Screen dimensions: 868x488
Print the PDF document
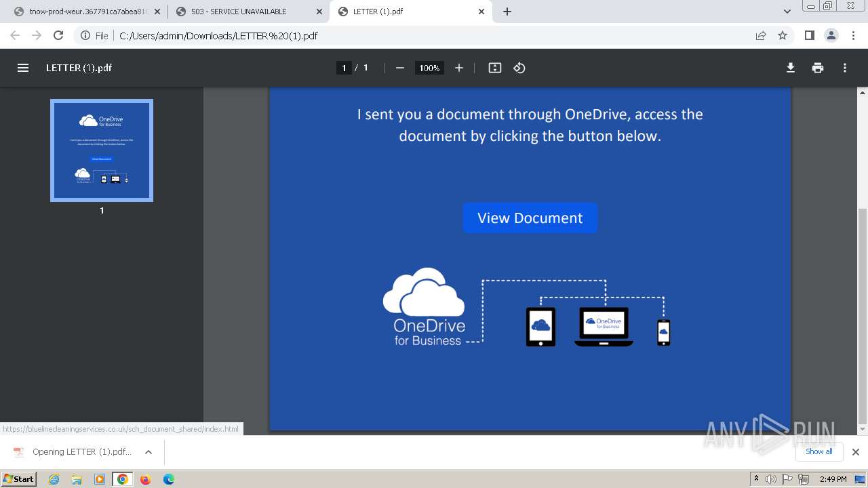tap(818, 68)
